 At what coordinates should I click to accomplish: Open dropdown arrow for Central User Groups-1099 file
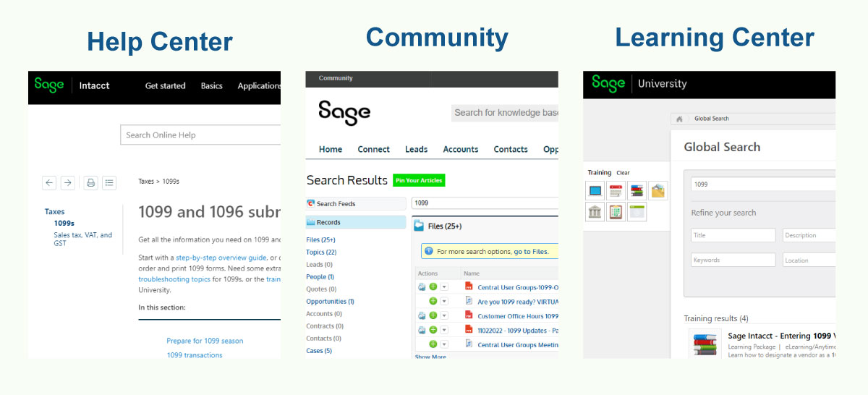(444, 287)
